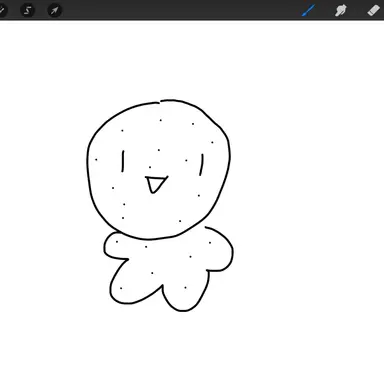Choose the Smudge finger tool
Screen dimensions: 384x384
[x=341, y=10]
